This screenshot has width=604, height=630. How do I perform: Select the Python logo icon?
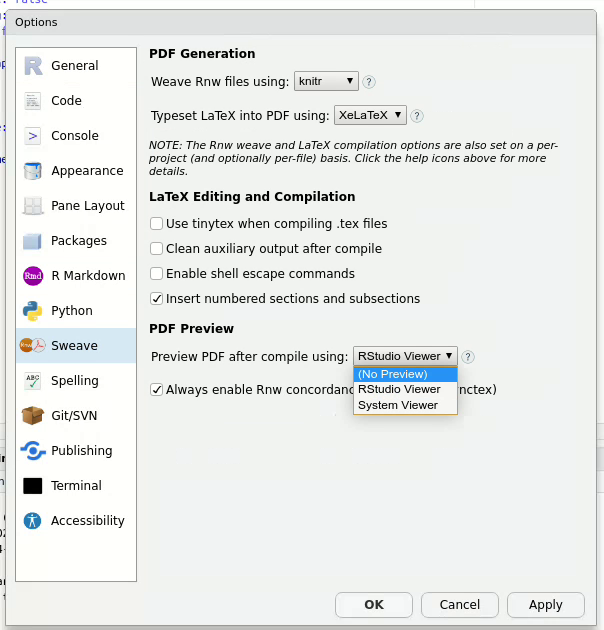click(x=33, y=311)
